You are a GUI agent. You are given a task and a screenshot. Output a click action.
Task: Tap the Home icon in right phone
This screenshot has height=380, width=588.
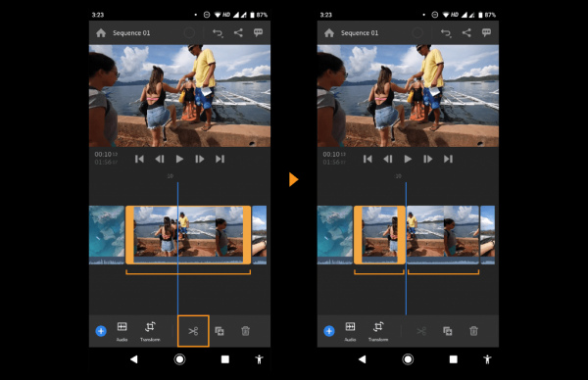pos(329,33)
